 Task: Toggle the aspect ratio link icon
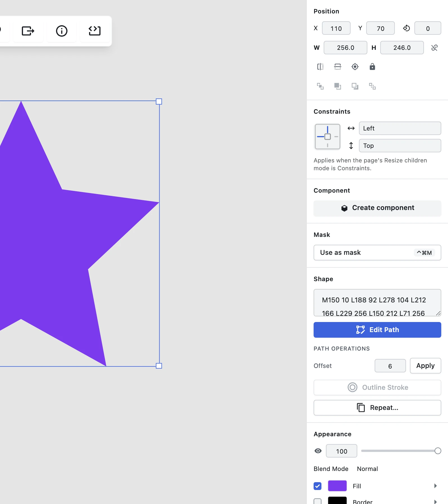[435, 48]
